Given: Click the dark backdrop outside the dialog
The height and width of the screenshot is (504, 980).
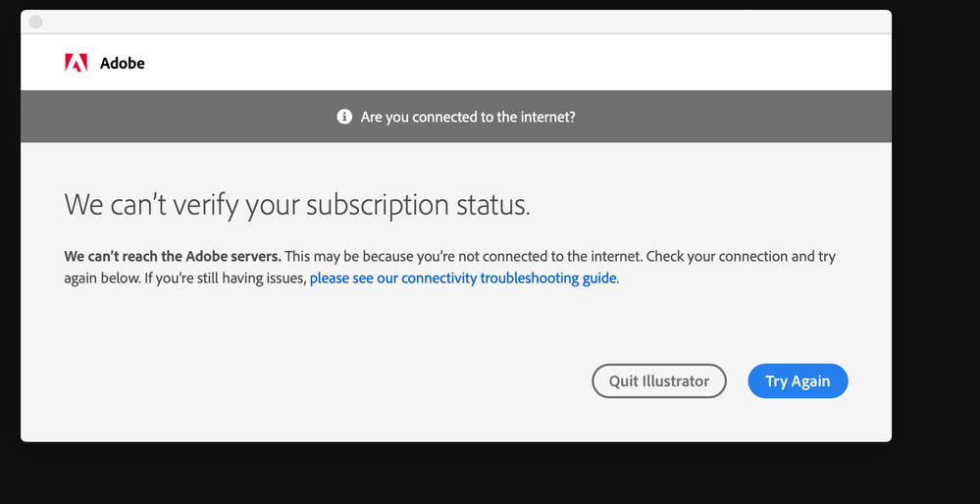Looking at the screenshot, I should 936,250.
